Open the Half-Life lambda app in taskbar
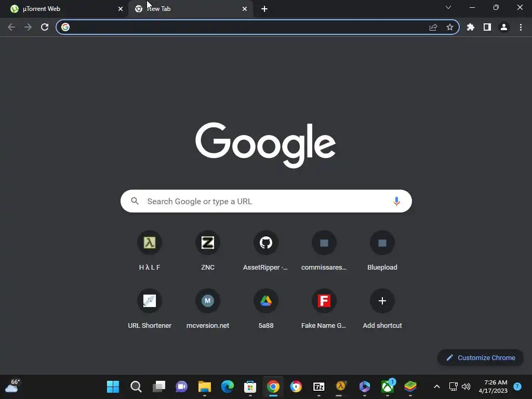 point(341,387)
